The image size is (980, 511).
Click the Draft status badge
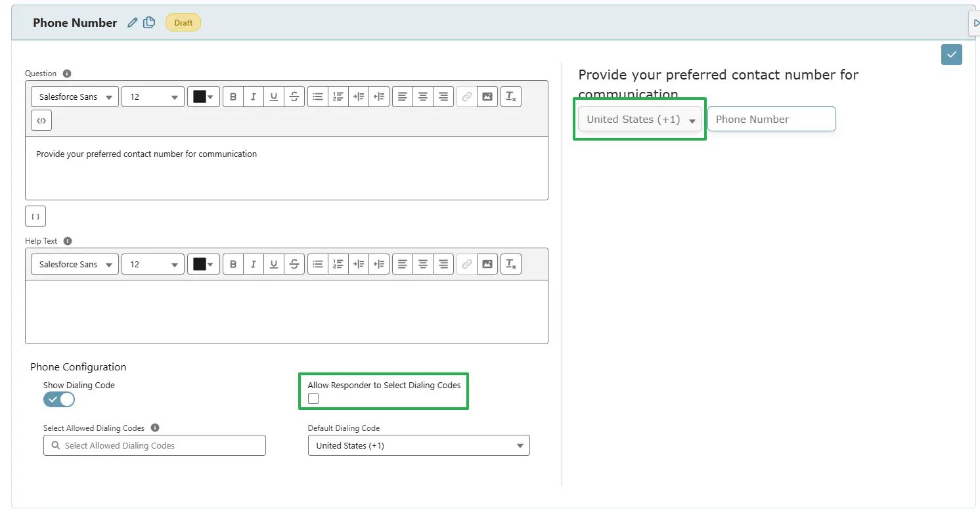[183, 22]
